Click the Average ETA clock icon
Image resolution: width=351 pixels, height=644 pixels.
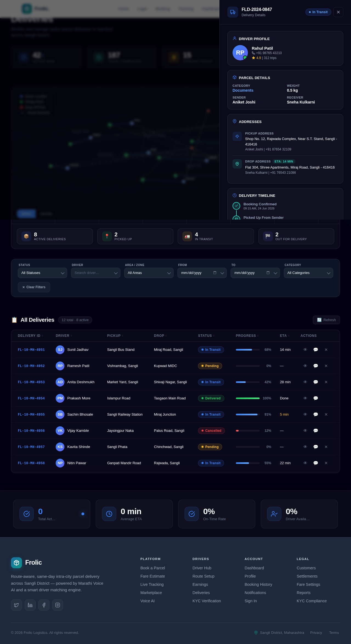coord(109,514)
